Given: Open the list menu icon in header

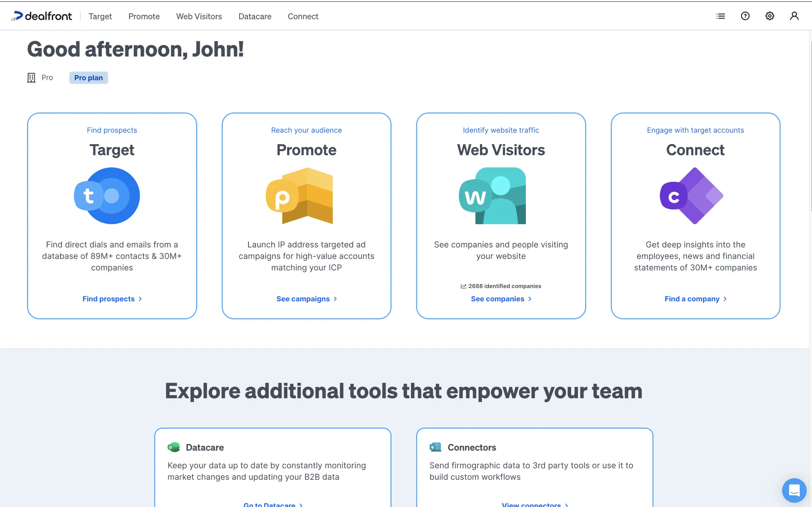Looking at the screenshot, I should click(x=720, y=16).
